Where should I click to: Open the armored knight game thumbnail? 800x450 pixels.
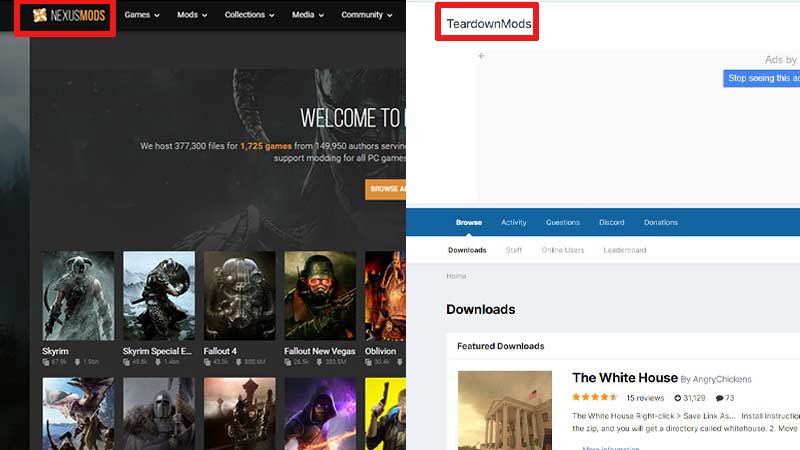coord(159,414)
